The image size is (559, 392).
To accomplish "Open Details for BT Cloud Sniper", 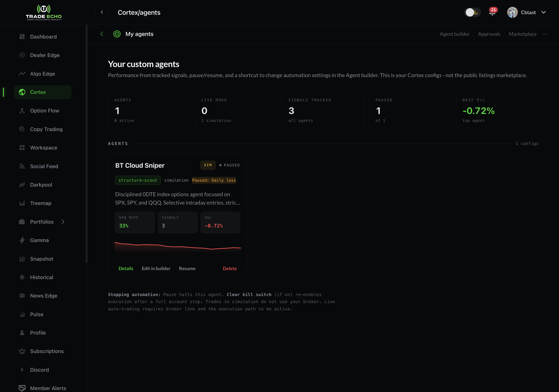I will [x=126, y=268].
